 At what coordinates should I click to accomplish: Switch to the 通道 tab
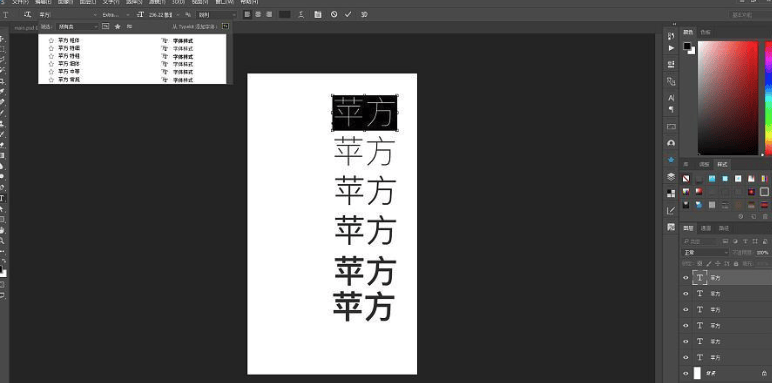[706, 228]
